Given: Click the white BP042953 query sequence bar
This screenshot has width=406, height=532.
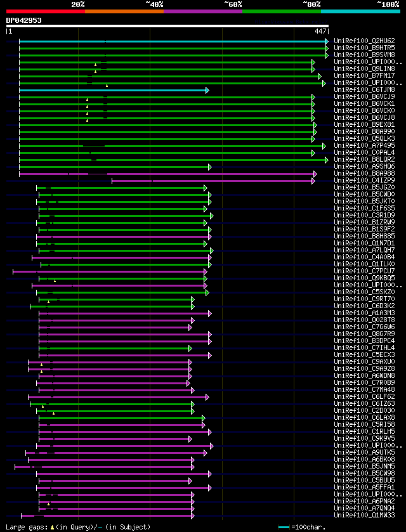Looking at the screenshot, I should click(x=167, y=26).
